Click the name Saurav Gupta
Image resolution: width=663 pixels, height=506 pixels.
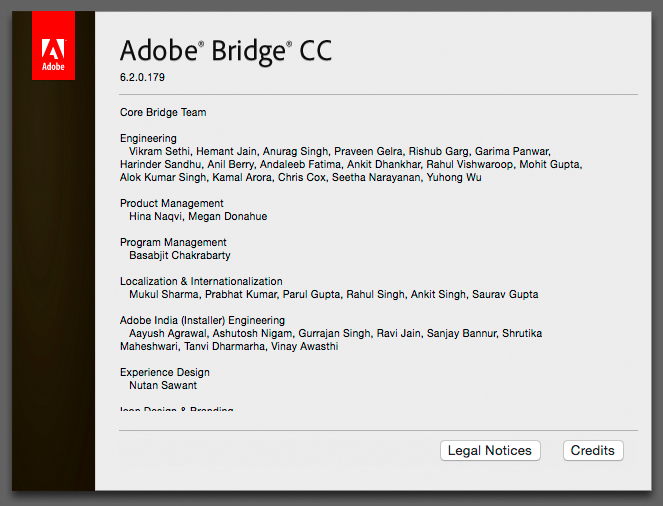tap(505, 295)
